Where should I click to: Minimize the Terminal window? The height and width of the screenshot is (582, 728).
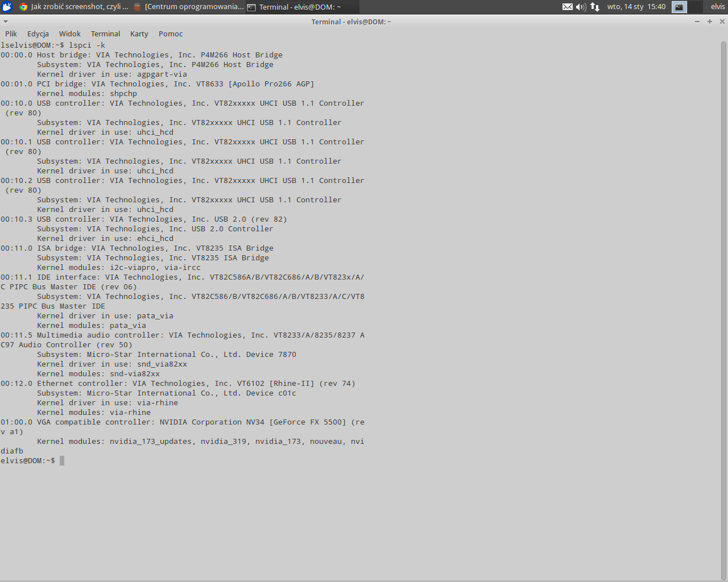tap(697, 22)
